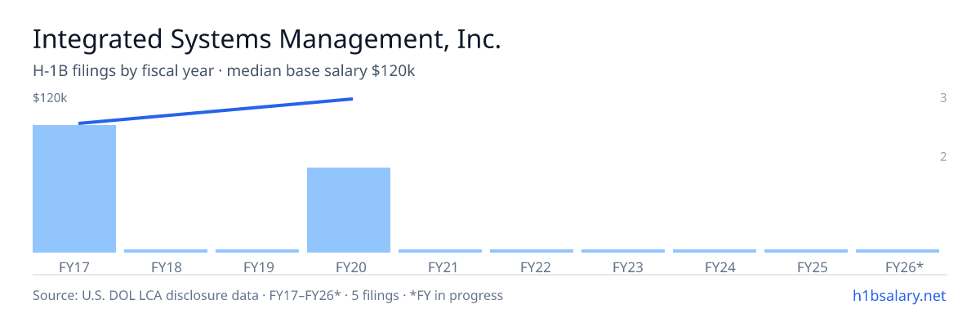The height and width of the screenshot is (327, 980).
Task: Click the right axis value 3
Action: pos(943,98)
